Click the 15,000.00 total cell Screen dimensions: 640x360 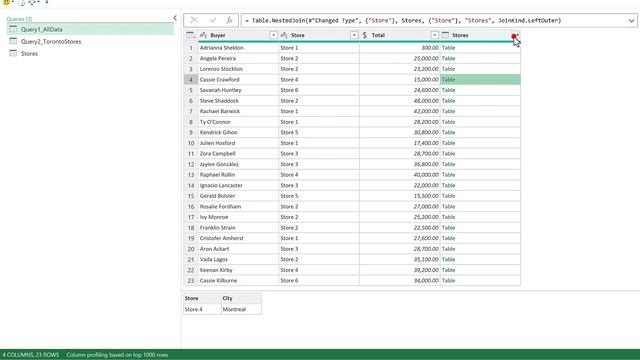tap(400, 80)
